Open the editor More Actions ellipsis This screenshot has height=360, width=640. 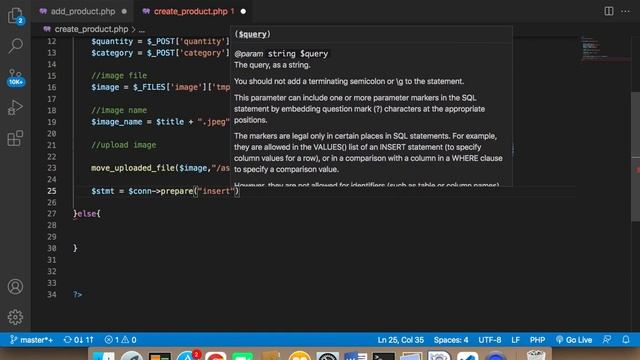click(625, 11)
